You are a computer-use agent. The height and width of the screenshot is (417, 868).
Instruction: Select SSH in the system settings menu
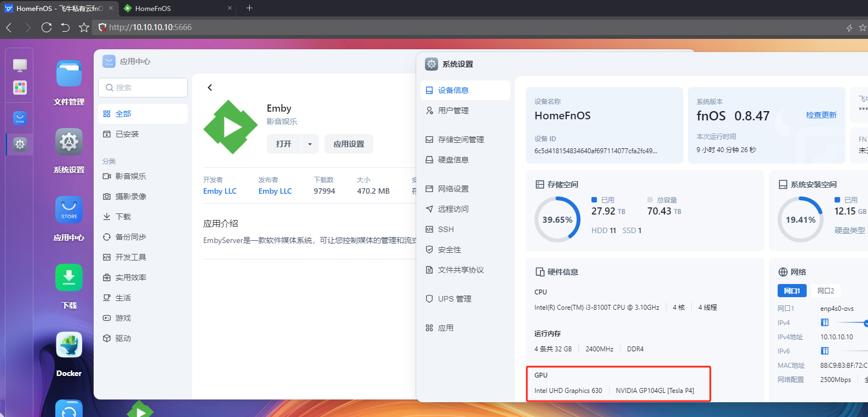[446, 229]
